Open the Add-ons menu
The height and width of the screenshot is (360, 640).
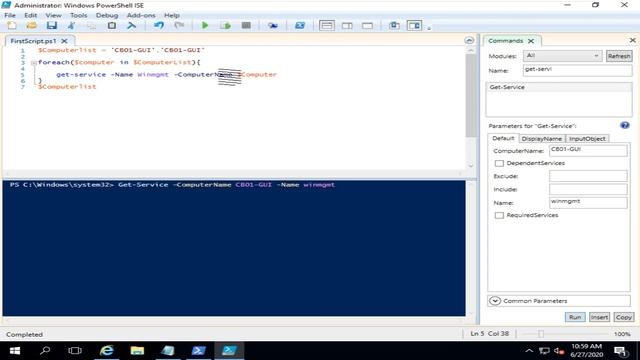click(x=141, y=15)
